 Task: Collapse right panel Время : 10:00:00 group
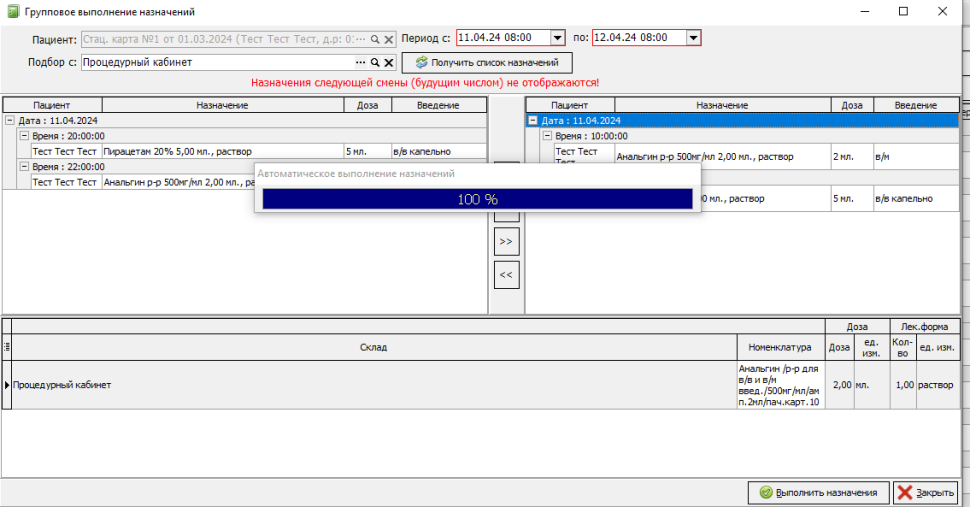[x=547, y=136]
